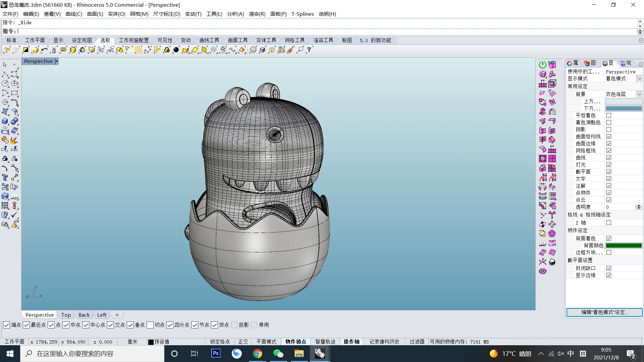This screenshot has width=644, height=362.
Task: Click the selection filter funnel icon
Action: (x=309, y=50)
